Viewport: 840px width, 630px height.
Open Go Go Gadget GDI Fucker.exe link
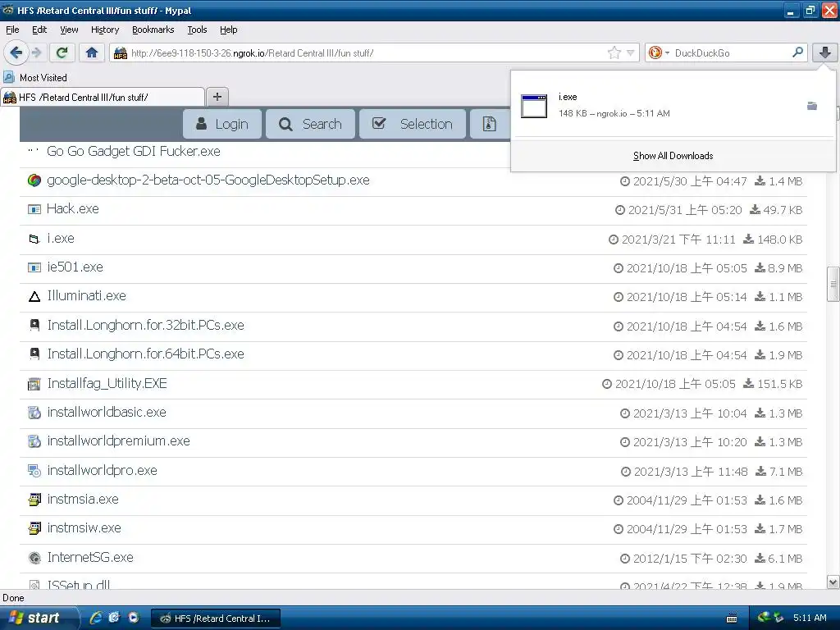[134, 151]
